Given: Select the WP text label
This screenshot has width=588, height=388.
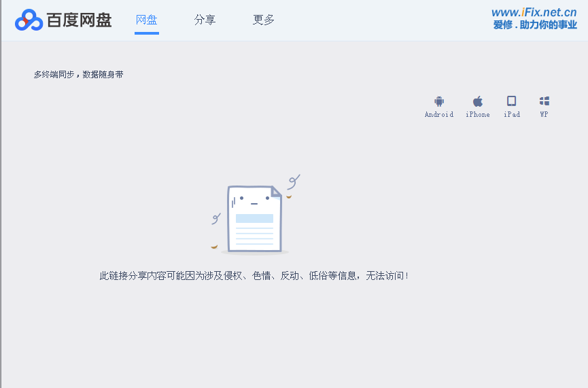Looking at the screenshot, I should tap(544, 115).
